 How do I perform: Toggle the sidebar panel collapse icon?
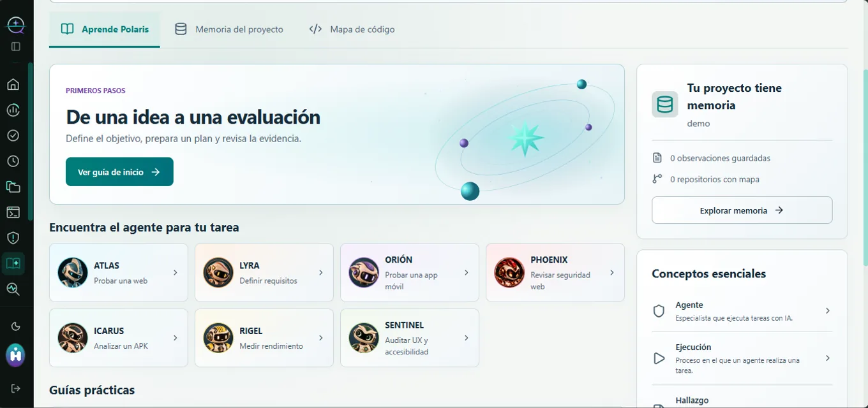tap(16, 47)
